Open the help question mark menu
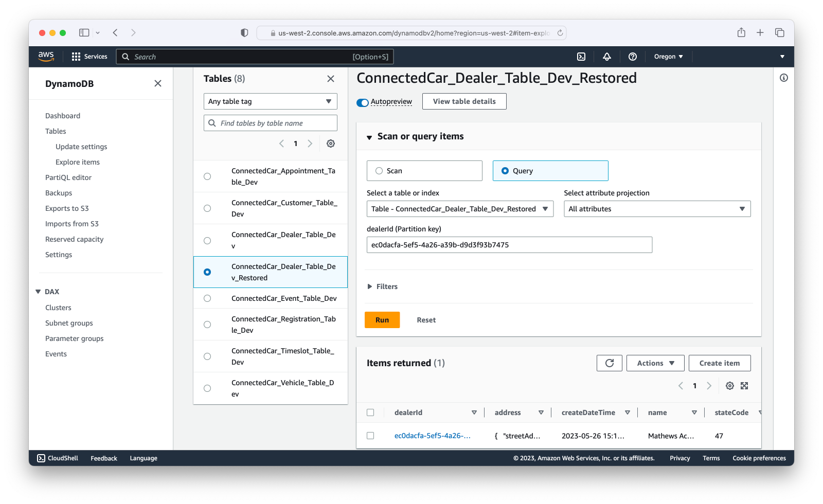823x504 pixels. (x=633, y=57)
